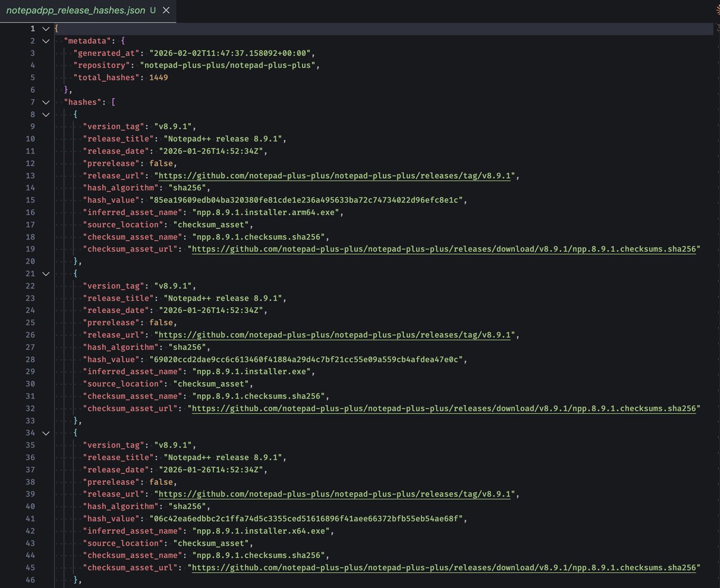Select the notepadpp_release_hashes.json editor tab

pyautogui.click(x=89, y=10)
